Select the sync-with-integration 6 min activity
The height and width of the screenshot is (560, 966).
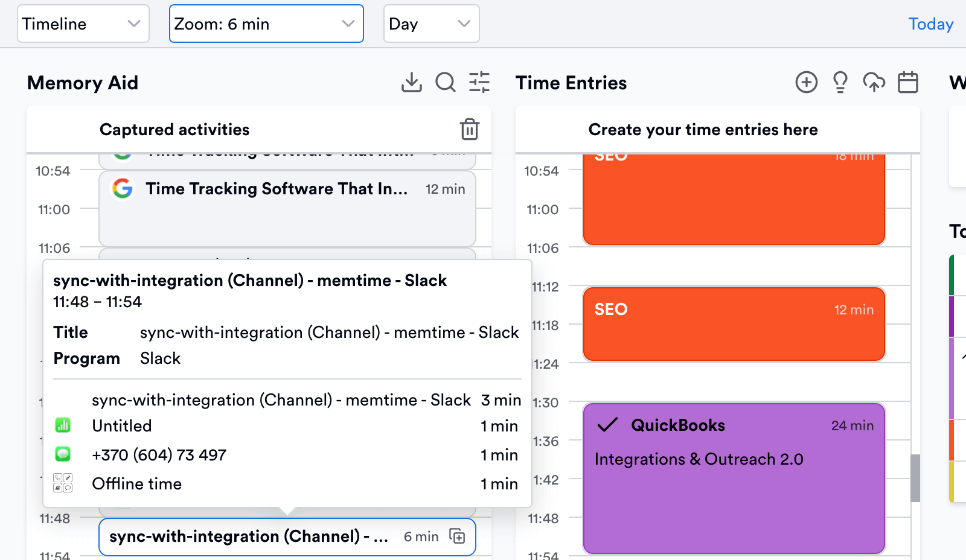point(287,536)
